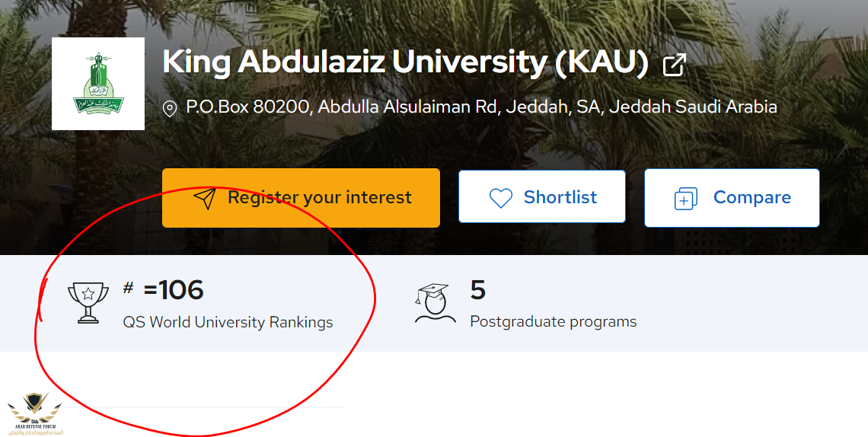The width and height of the screenshot is (868, 437).
Task: Select the number 5 programs count
Action: pyautogui.click(x=477, y=290)
